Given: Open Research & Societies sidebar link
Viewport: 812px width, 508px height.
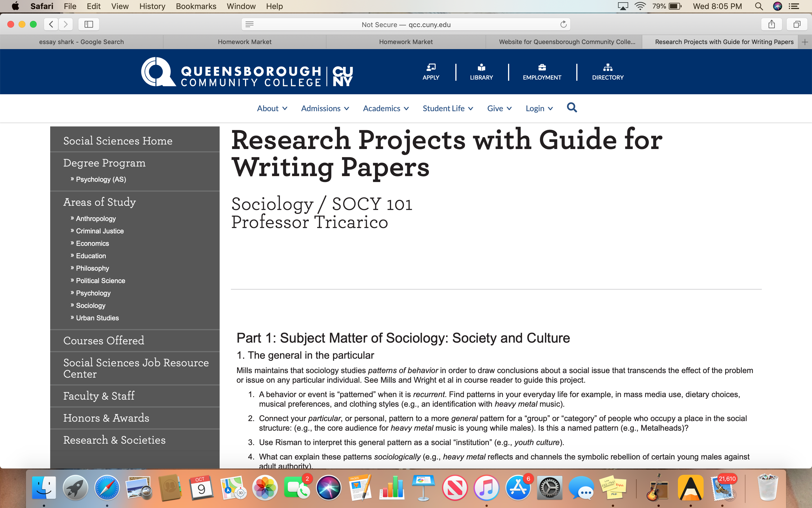Looking at the screenshot, I should click(114, 440).
